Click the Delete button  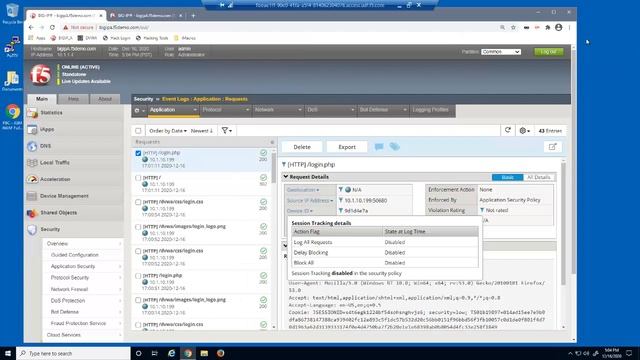[302, 147]
